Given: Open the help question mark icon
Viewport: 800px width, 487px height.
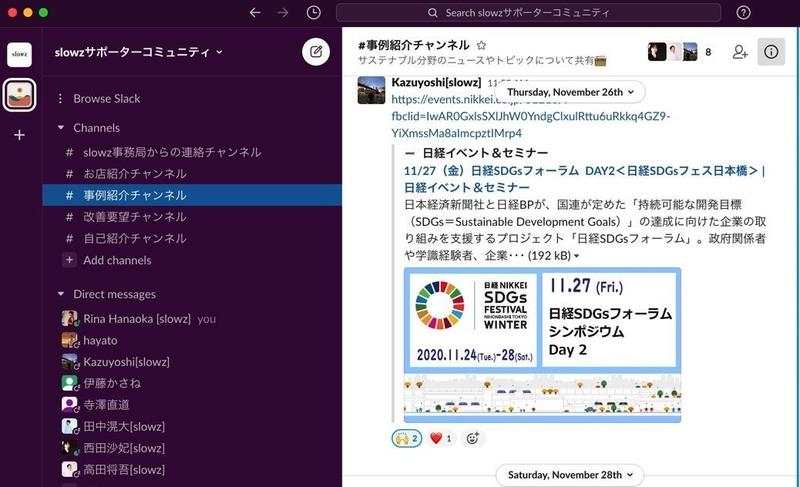Looking at the screenshot, I should 743,13.
